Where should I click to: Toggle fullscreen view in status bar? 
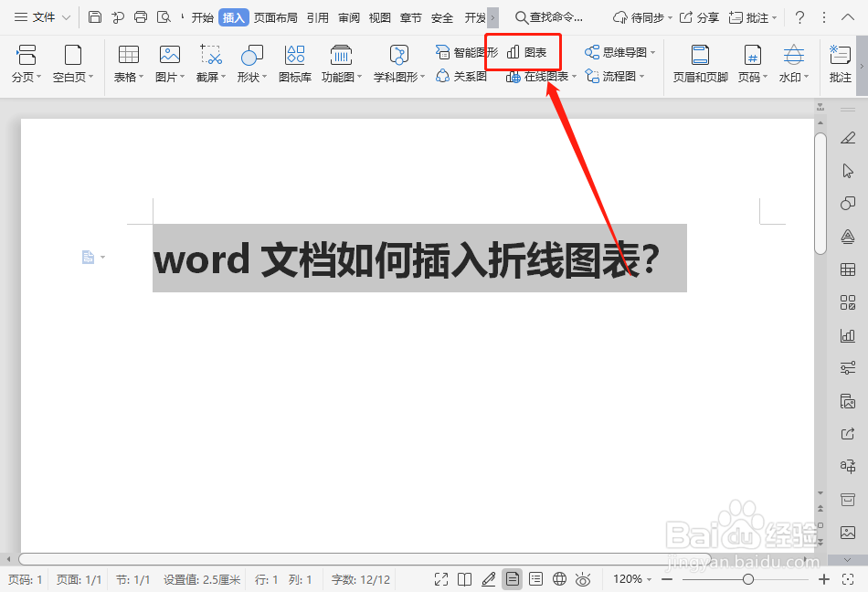click(x=441, y=579)
